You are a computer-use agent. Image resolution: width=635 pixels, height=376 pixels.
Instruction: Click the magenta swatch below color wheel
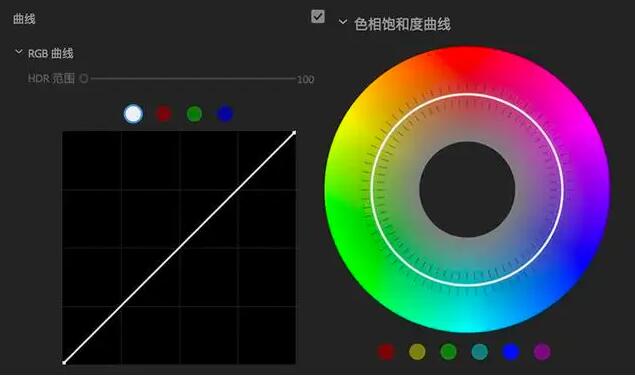pos(542,352)
